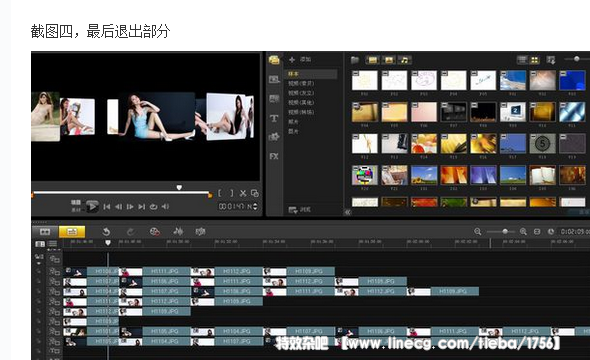Toggle showing videos in the library

coord(373,60)
